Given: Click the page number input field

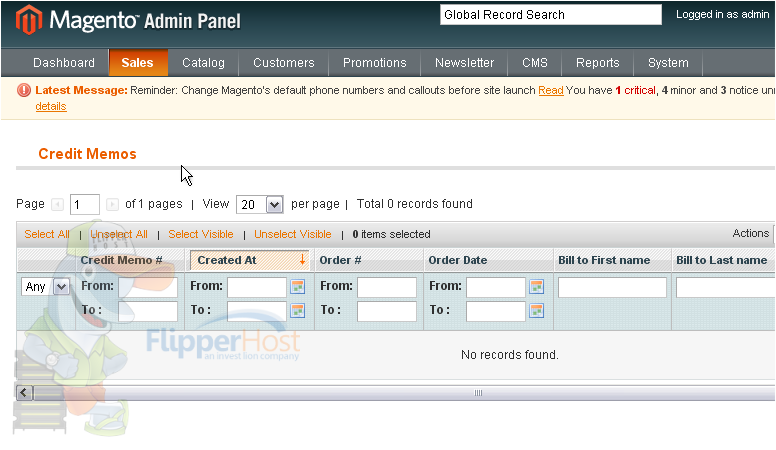Looking at the screenshot, I should click(85, 204).
